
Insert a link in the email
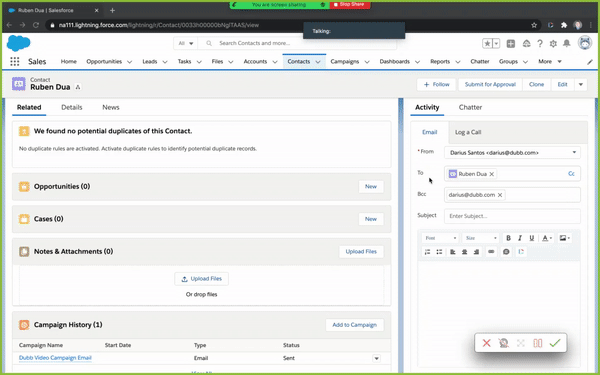click(x=491, y=251)
